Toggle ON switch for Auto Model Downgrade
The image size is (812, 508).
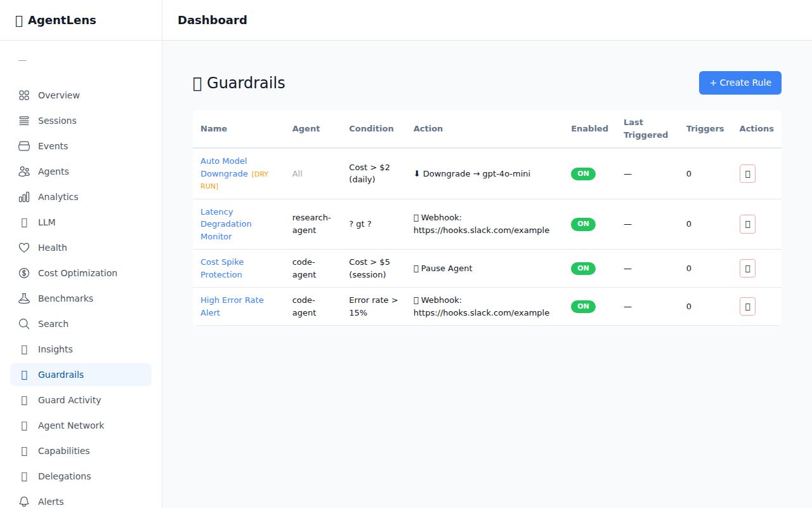tap(583, 173)
